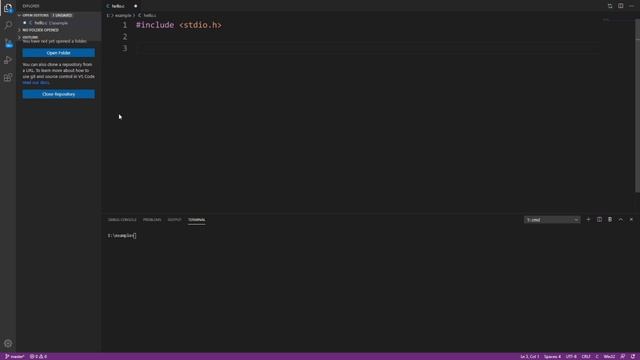640x360 pixels.
Task: Click the Spaces: 4 indentation status item
Action: tap(552, 356)
